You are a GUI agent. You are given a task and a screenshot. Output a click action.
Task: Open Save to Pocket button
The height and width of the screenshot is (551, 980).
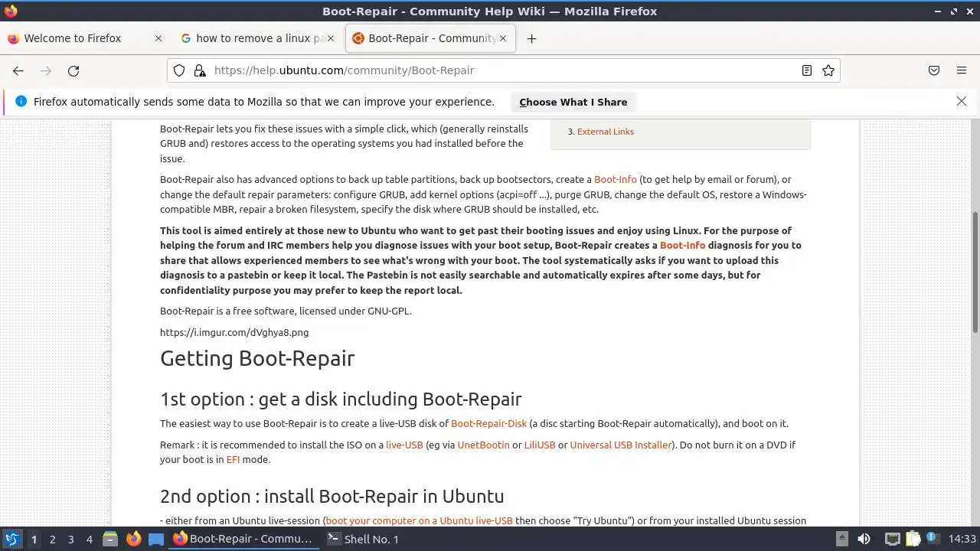pyautogui.click(x=934, y=70)
